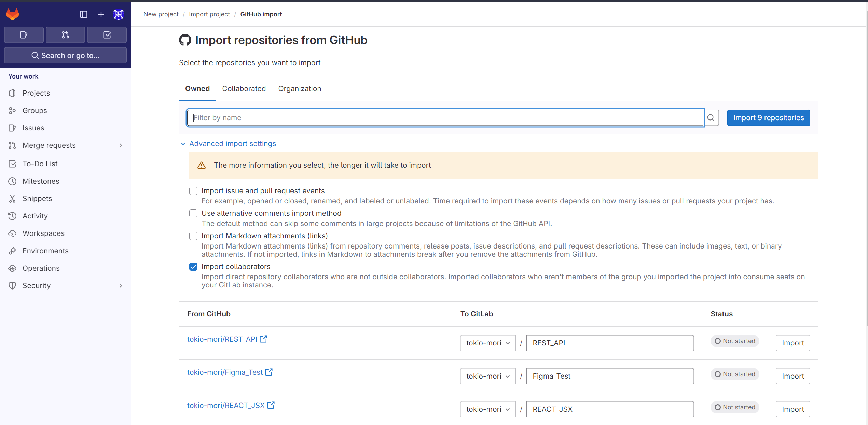This screenshot has width=868, height=425.
Task: Switch to the Organization tab
Action: [300, 88]
